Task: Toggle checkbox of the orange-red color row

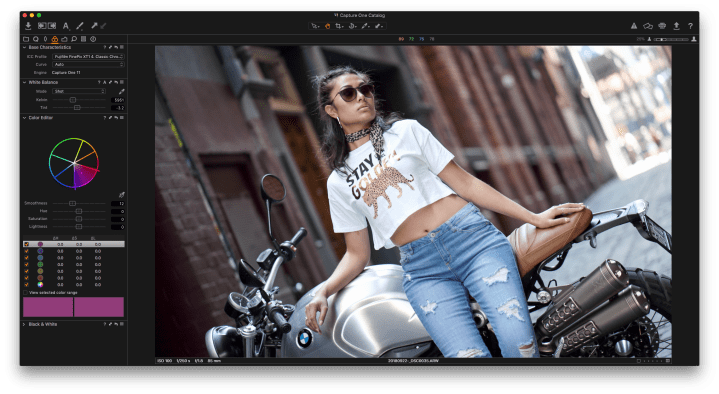Action: point(26,278)
